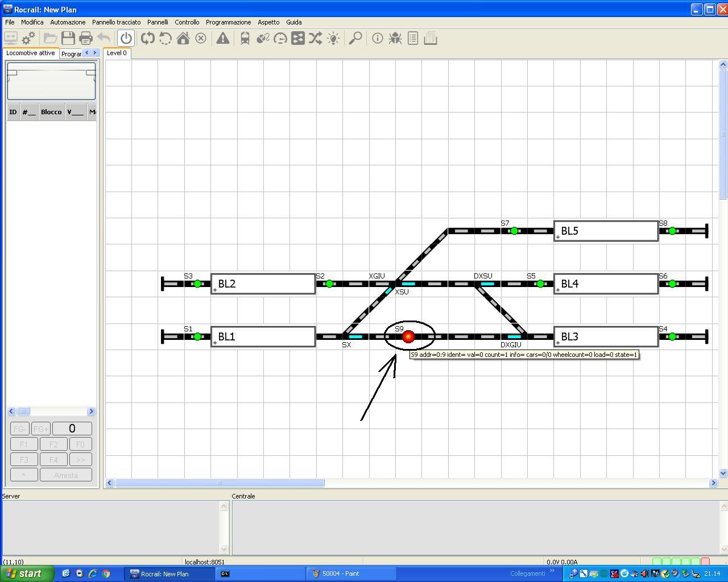
Task: Click the F1 function button
Action: pyautogui.click(x=24, y=444)
